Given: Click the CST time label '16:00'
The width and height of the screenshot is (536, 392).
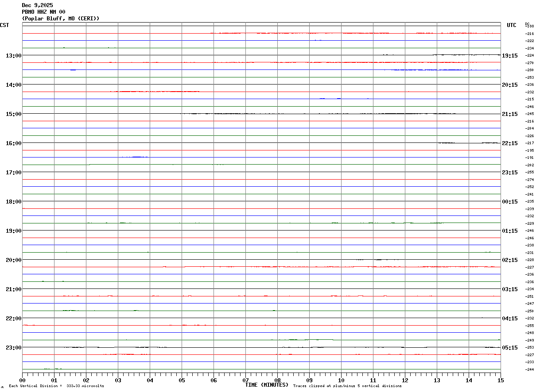Looking at the screenshot, I should click(14, 143).
